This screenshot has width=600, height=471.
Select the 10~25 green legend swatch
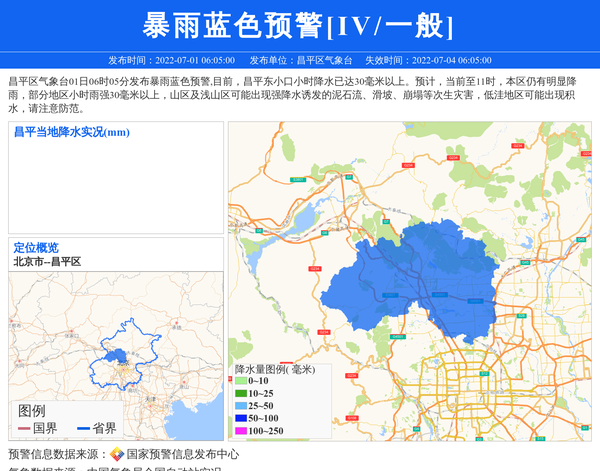(x=241, y=393)
